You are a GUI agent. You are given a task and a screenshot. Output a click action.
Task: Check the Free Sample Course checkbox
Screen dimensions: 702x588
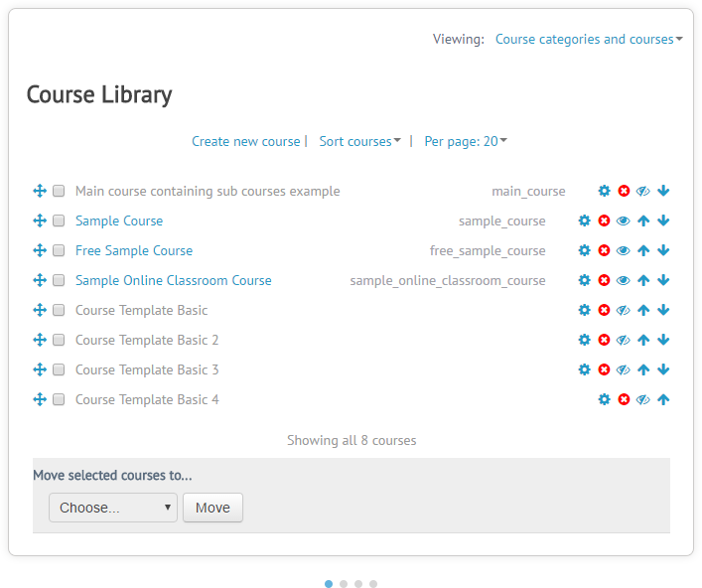pyautogui.click(x=59, y=250)
